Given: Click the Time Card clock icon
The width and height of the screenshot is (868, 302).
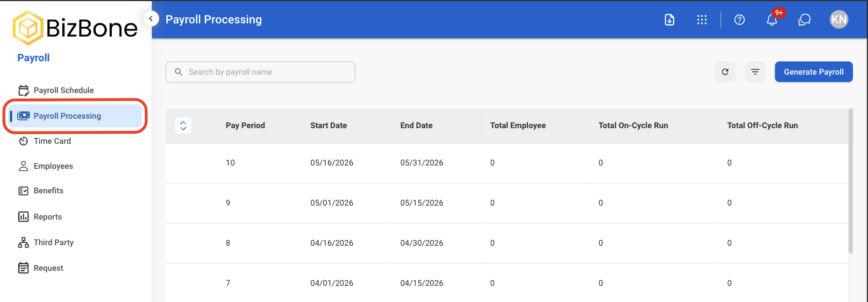Looking at the screenshot, I should pyautogui.click(x=23, y=141).
